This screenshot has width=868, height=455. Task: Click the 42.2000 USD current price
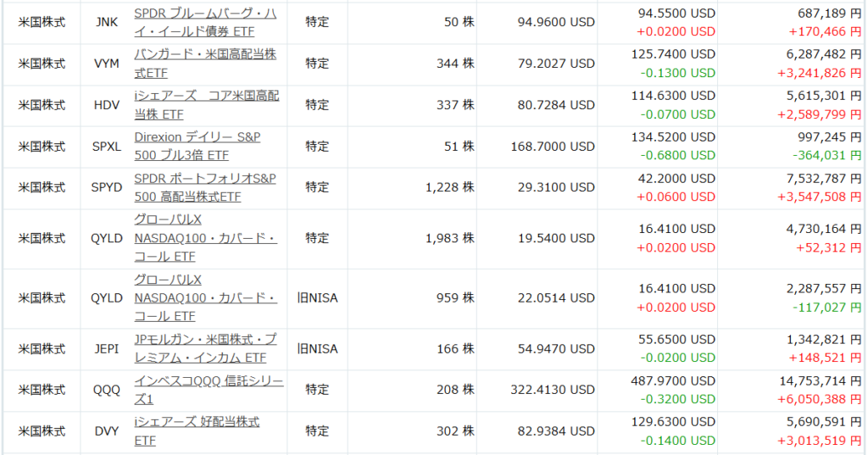point(676,179)
